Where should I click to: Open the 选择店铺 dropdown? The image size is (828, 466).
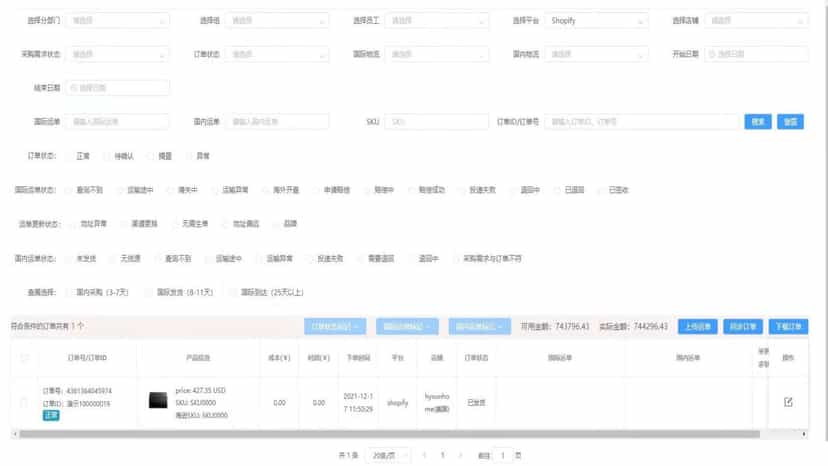(756, 21)
